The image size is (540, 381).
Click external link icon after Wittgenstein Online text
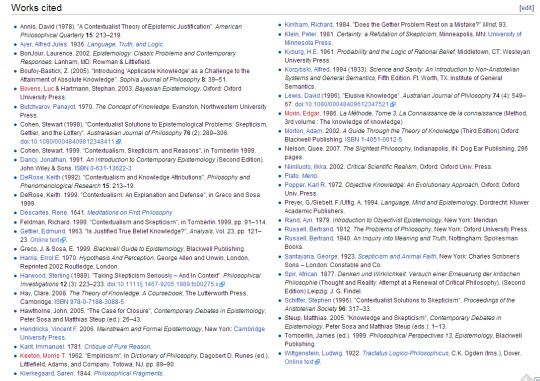point(317,362)
